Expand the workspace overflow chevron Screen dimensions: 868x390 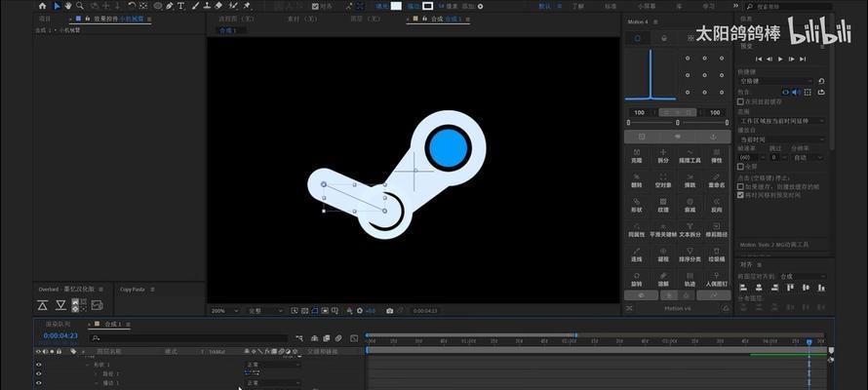pyautogui.click(x=735, y=6)
